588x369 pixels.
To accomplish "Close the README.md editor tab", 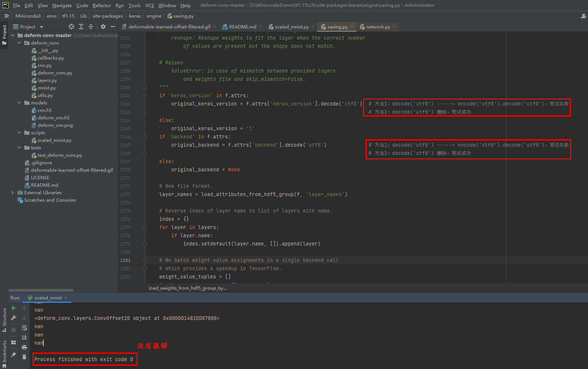I will 261,27.
